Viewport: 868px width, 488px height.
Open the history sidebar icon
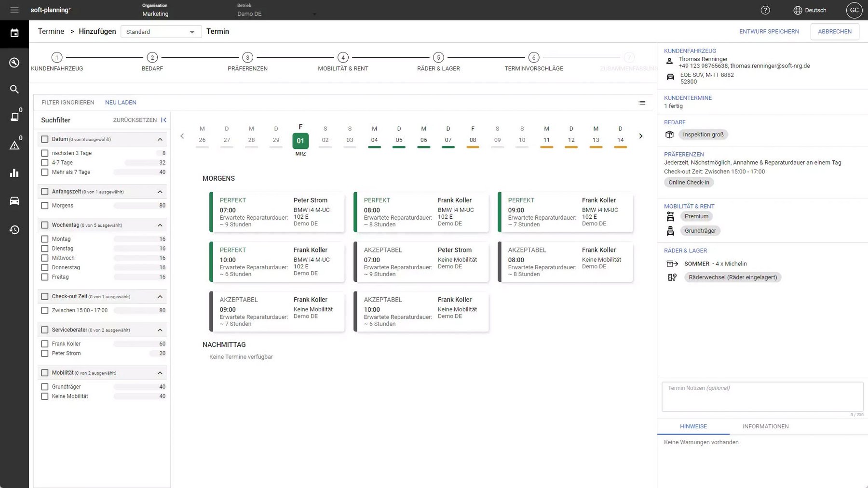[x=14, y=229]
